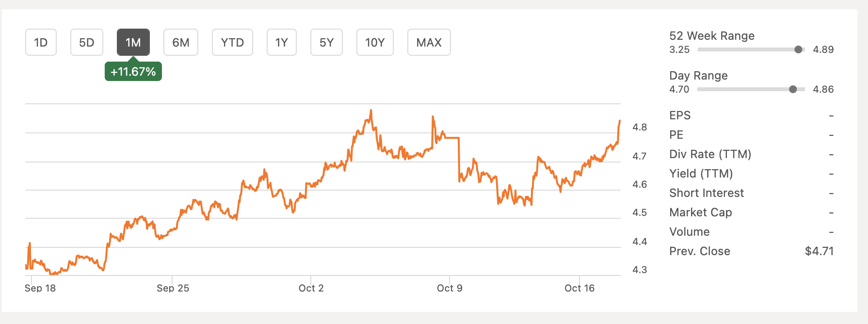This screenshot has width=868, height=324.
Task: Click the Oct 9 axis label
Action: click(x=449, y=288)
